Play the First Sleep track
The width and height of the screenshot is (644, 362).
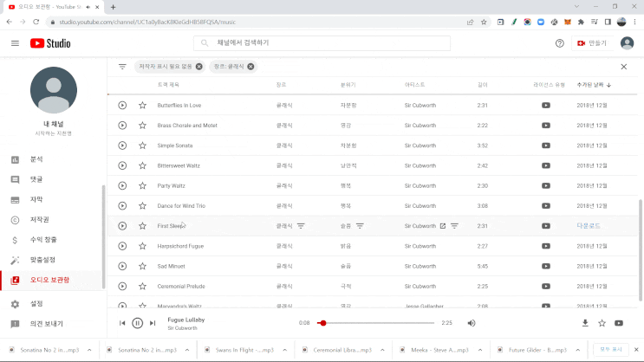pyautogui.click(x=122, y=226)
